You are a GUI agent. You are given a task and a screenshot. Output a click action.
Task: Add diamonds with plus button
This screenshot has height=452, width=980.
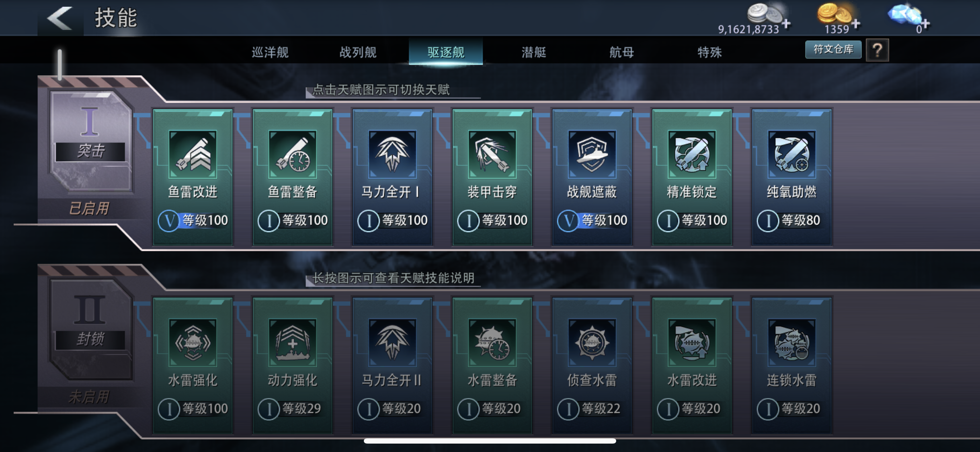tap(925, 23)
